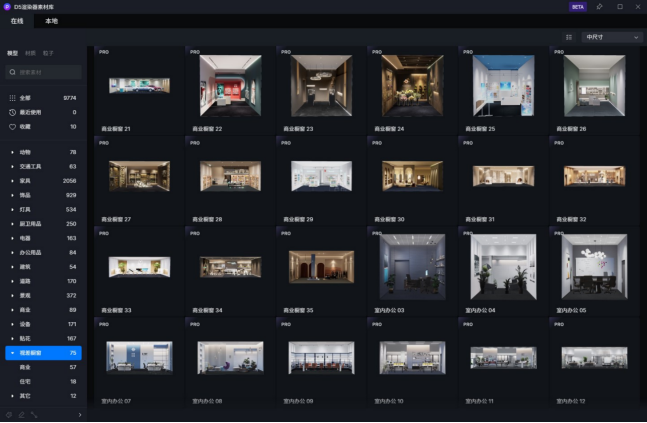Image resolution: width=647 pixels, height=423 pixels.
Task: Pin the window with the pin icon
Action: [599, 6]
